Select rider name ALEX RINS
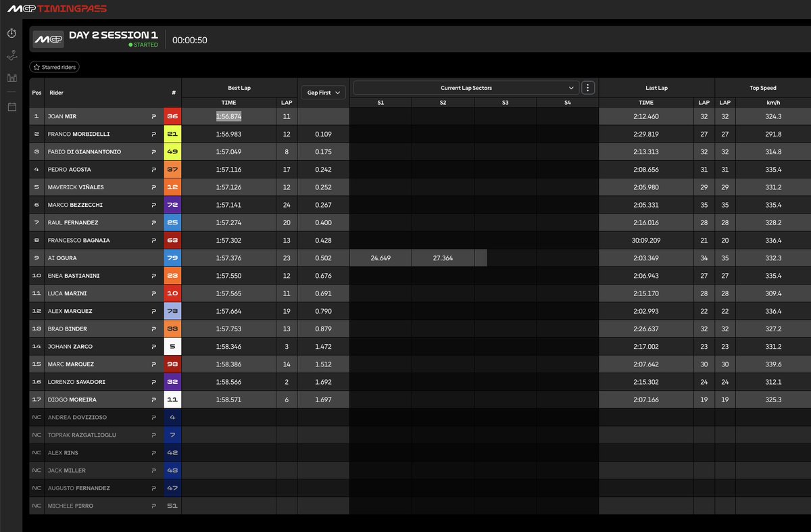This screenshot has width=811, height=532. 64,453
